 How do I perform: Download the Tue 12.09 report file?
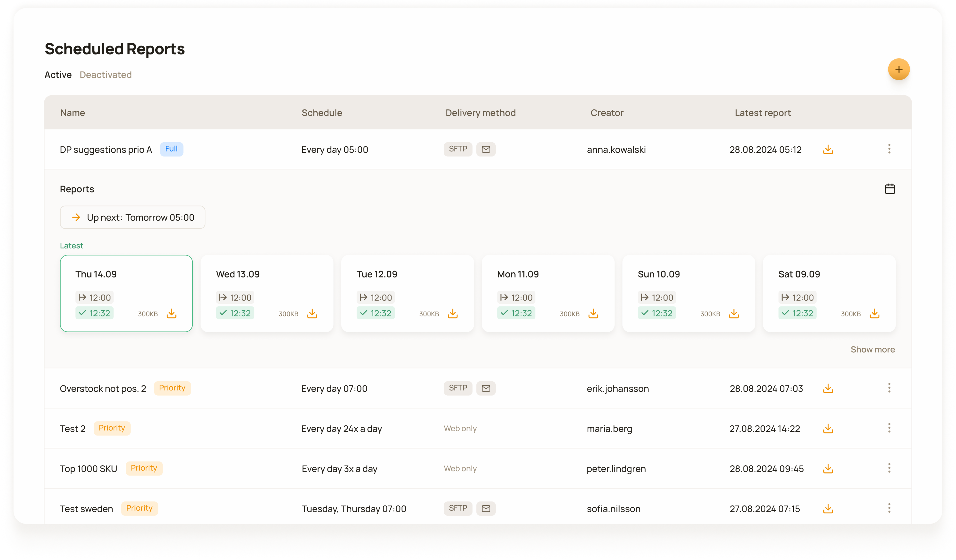click(x=453, y=313)
